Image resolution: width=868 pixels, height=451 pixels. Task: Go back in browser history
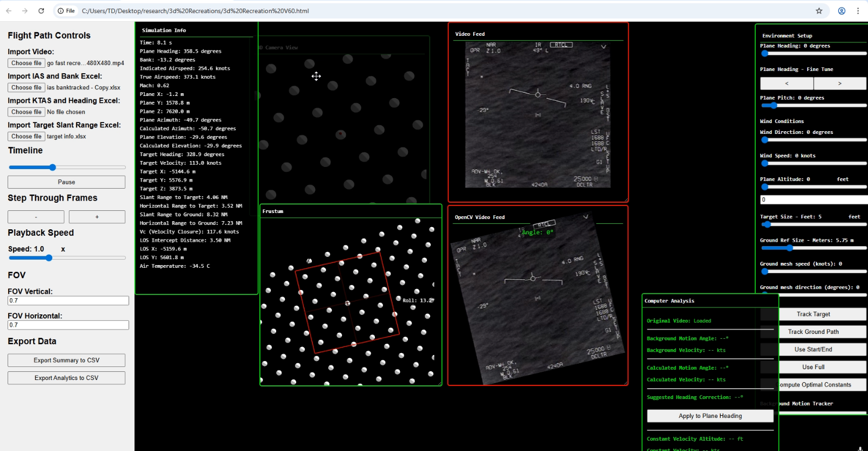(9, 11)
